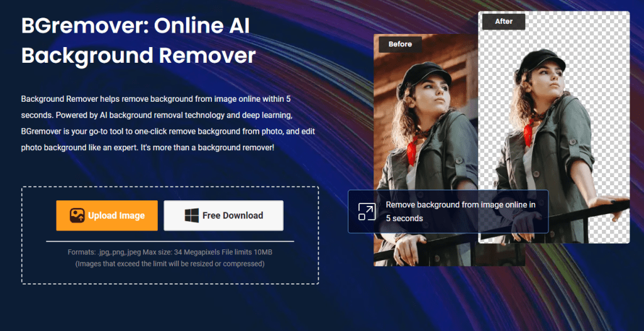Click the 'Remove background from image online' card
This screenshot has width=644, height=331.
448,212
